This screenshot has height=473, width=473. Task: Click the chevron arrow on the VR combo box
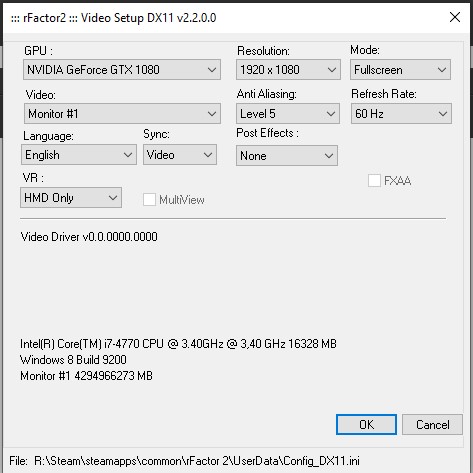113,198
